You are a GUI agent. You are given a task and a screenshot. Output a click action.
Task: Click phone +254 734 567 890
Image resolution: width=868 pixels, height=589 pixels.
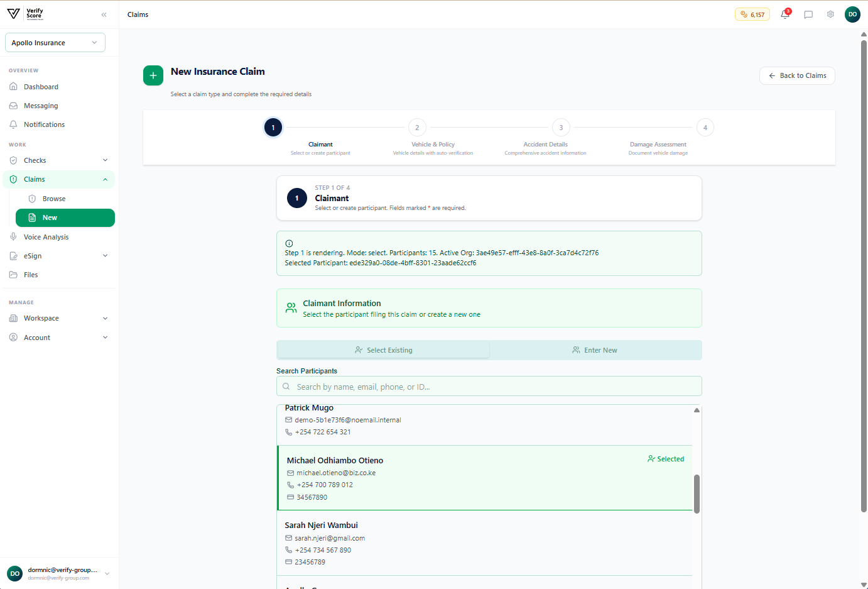click(323, 550)
